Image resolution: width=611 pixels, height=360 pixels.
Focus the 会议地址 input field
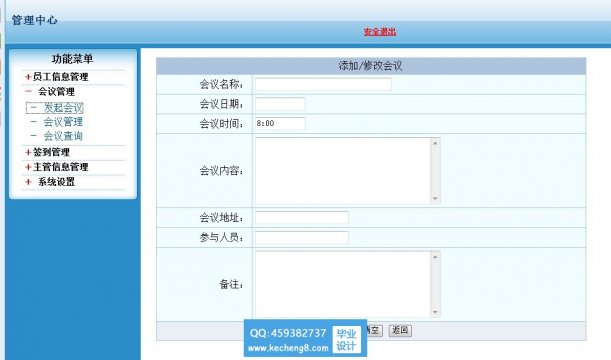click(x=302, y=217)
